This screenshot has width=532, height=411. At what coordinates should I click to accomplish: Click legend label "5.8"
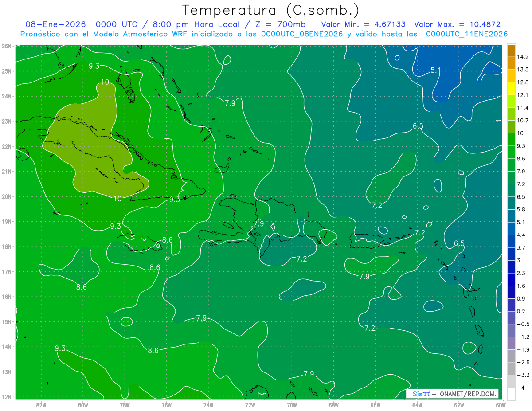tap(521, 209)
